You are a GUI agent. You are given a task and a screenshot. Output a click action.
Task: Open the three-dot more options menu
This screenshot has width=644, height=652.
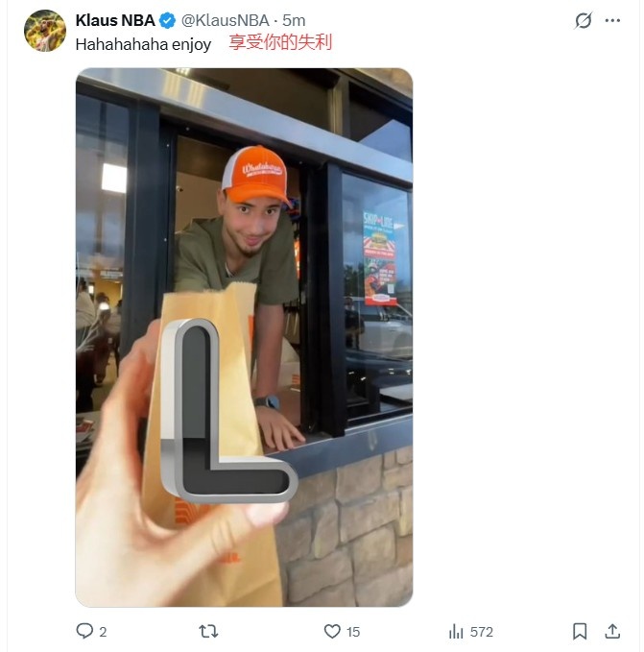tap(613, 20)
